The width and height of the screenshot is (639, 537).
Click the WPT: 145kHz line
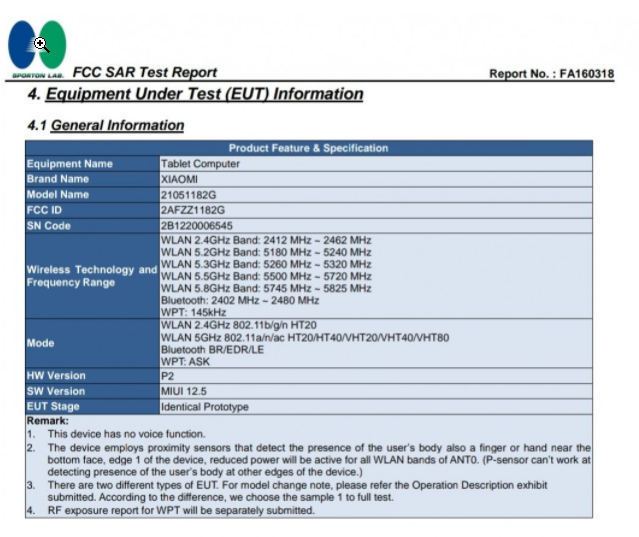(194, 313)
